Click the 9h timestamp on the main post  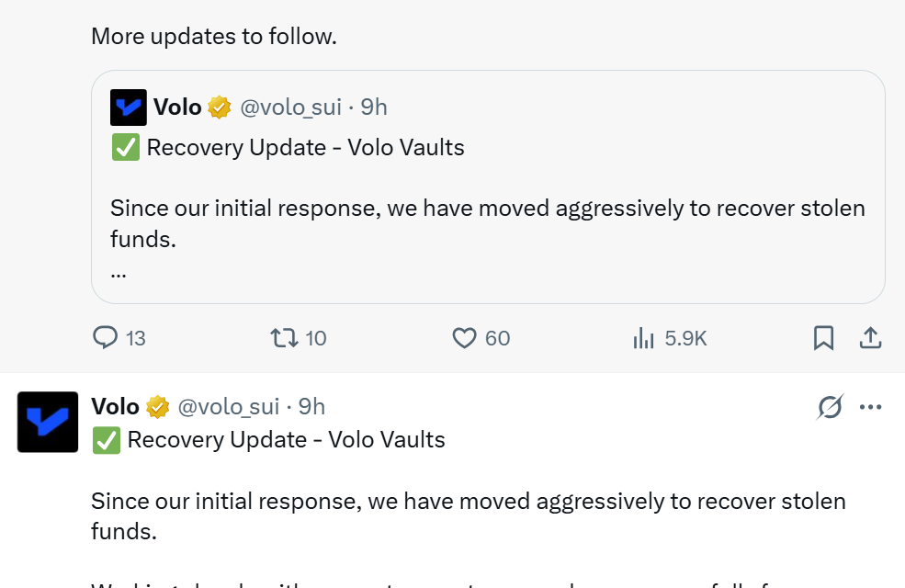[311, 406]
